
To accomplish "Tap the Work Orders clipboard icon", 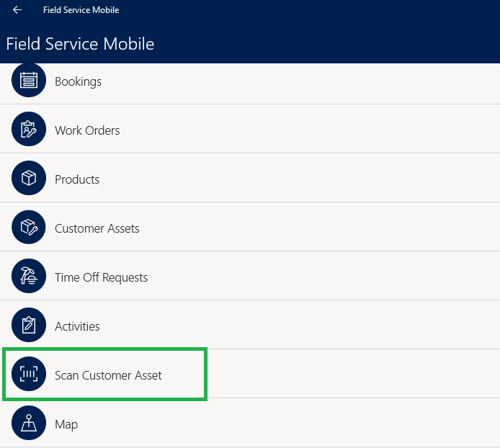I will point(29,129).
